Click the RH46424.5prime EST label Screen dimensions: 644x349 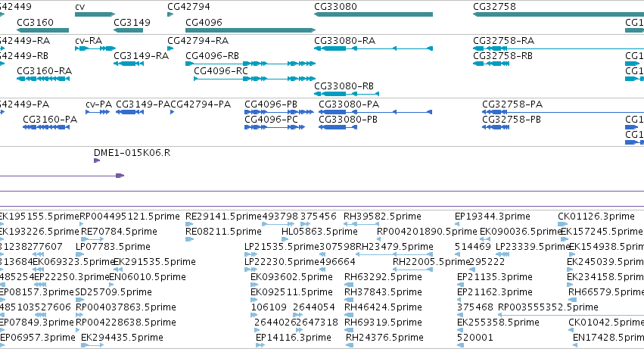click(x=383, y=307)
